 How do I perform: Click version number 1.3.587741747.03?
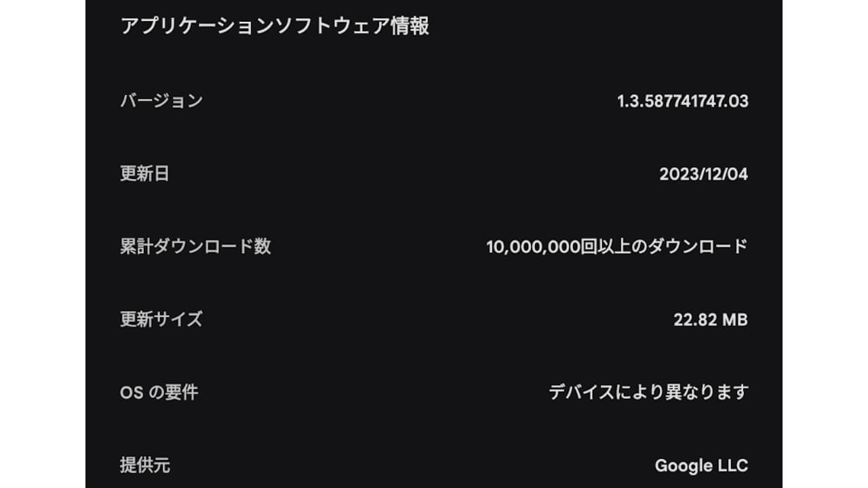(x=682, y=102)
